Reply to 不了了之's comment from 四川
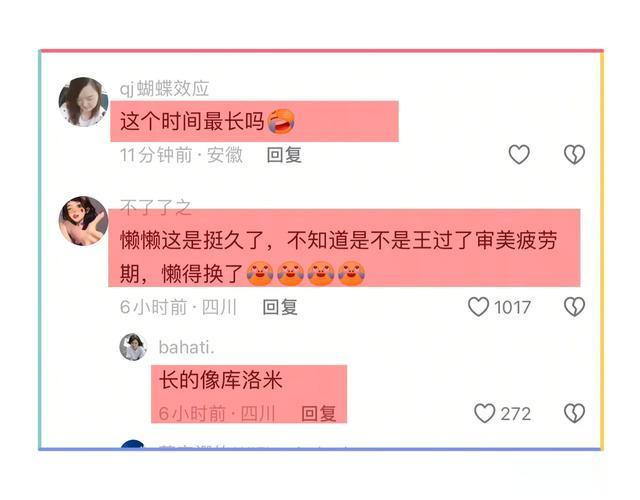Screen dimensions: 640x500 coord(280,307)
